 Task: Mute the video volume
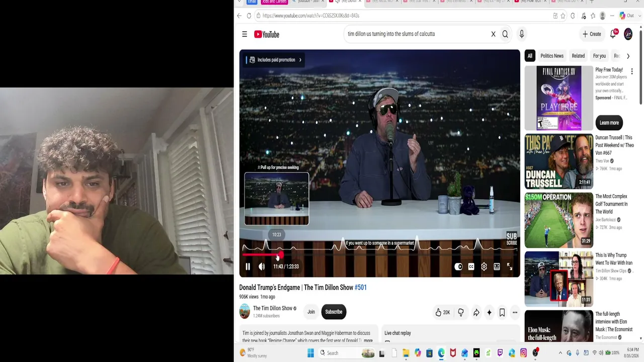coord(262,266)
